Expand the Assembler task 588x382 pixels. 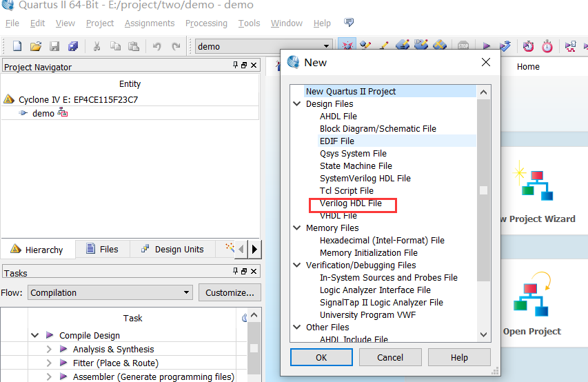[49, 376]
